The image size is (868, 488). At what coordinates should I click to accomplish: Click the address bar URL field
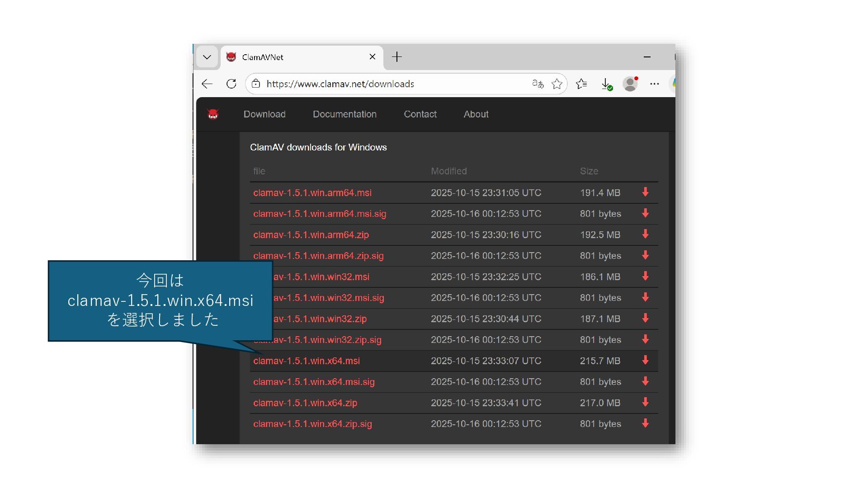point(389,84)
